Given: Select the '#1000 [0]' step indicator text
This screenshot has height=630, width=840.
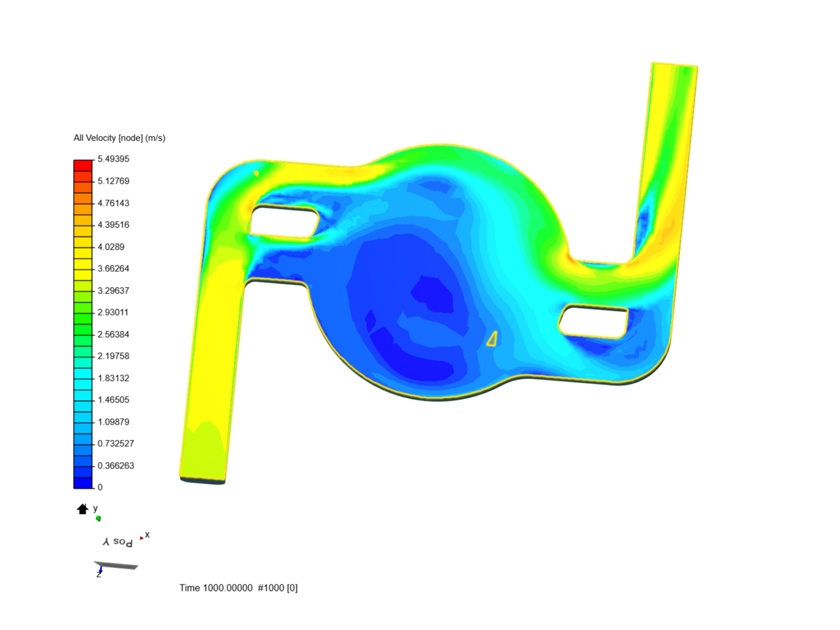Looking at the screenshot, I should coord(278,587).
